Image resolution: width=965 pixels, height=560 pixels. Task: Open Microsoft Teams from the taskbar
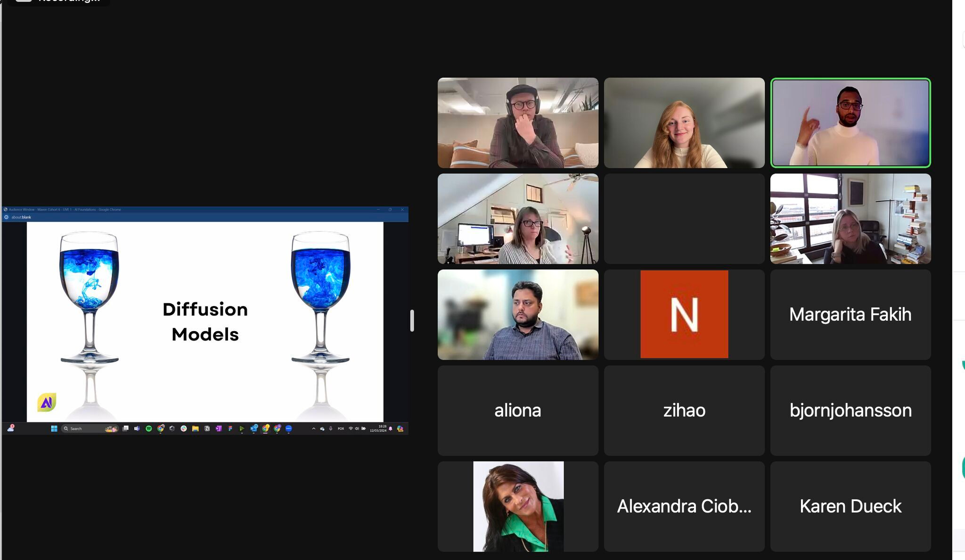[137, 429]
